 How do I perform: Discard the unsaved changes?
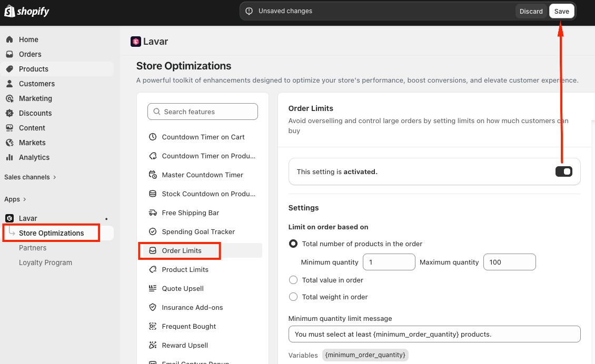pyautogui.click(x=531, y=12)
